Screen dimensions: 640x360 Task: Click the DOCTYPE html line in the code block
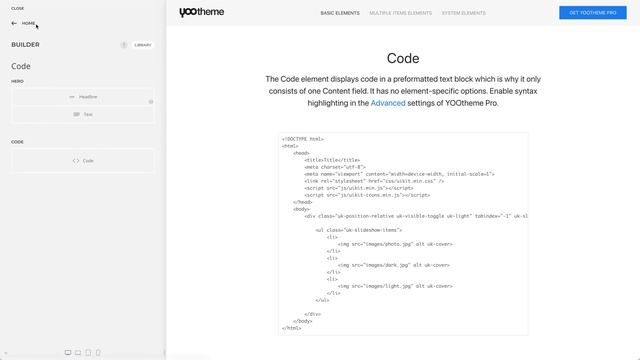[x=303, y=139]
